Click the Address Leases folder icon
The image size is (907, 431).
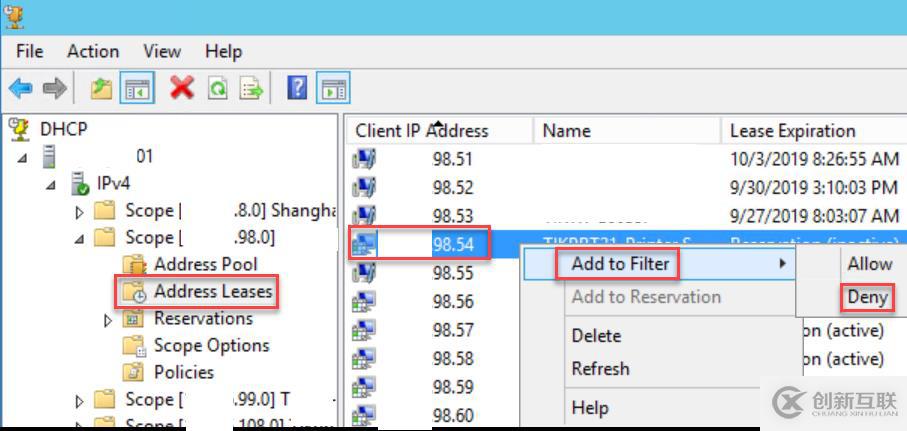pos(134,292)
